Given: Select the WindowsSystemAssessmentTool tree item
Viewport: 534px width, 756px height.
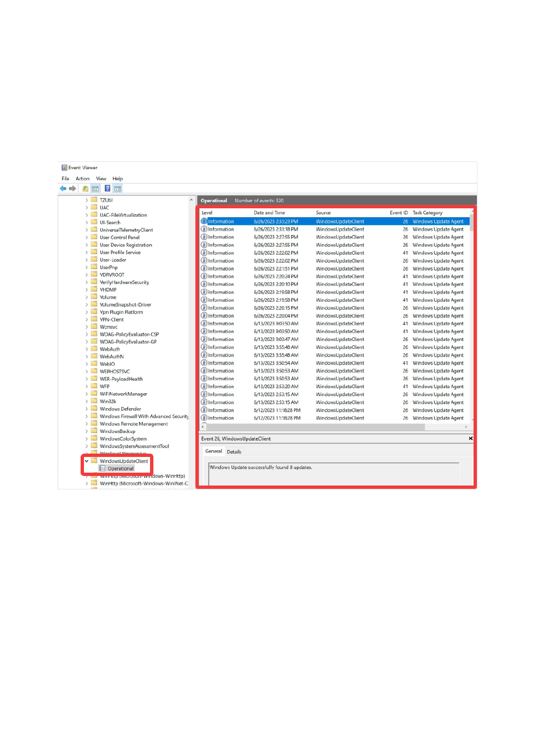Looking at the screenshot, I should click(134, 446).
